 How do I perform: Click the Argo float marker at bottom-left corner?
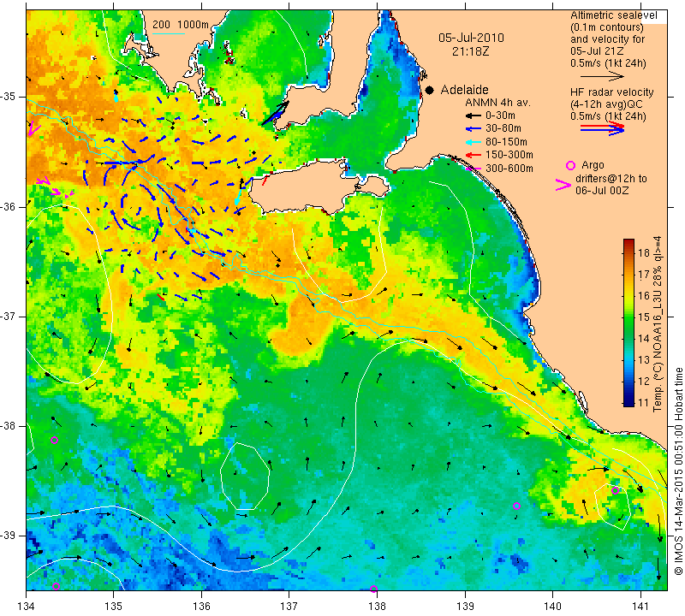(56, 586)
